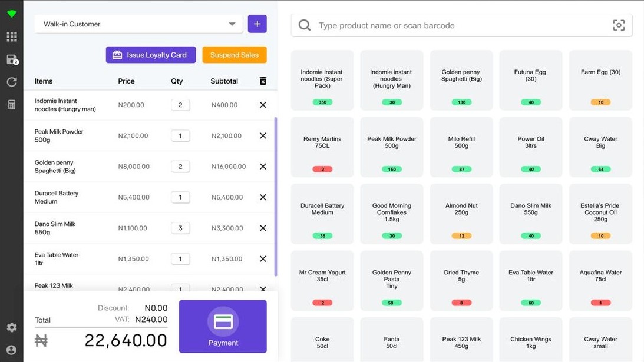Add new customer with plus button
644x362 pixels.
point(257,24)
